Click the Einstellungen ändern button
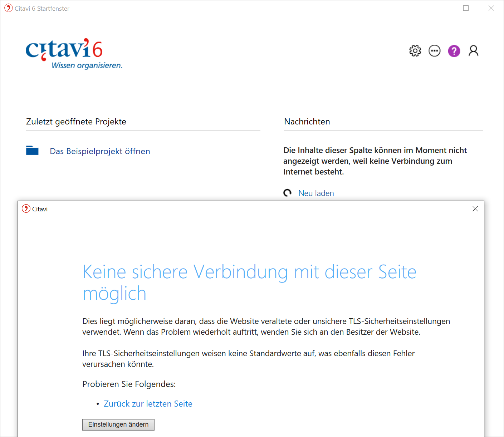 [x=118, y=424]
